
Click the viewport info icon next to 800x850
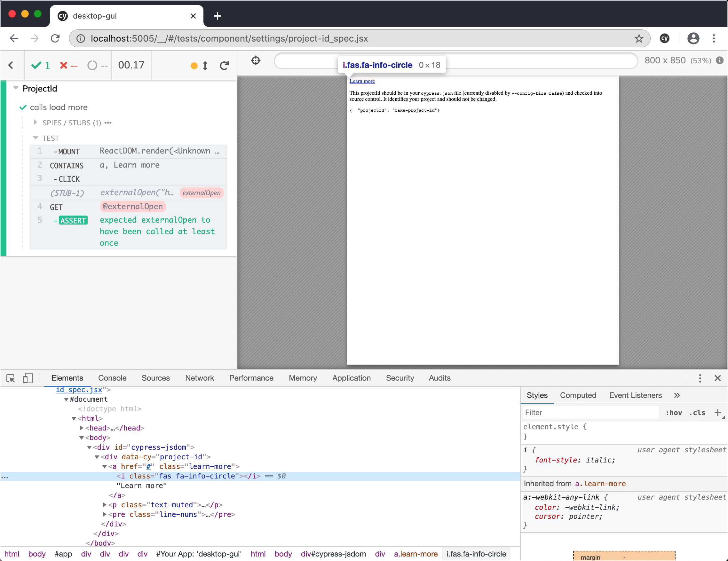point(719,60)
